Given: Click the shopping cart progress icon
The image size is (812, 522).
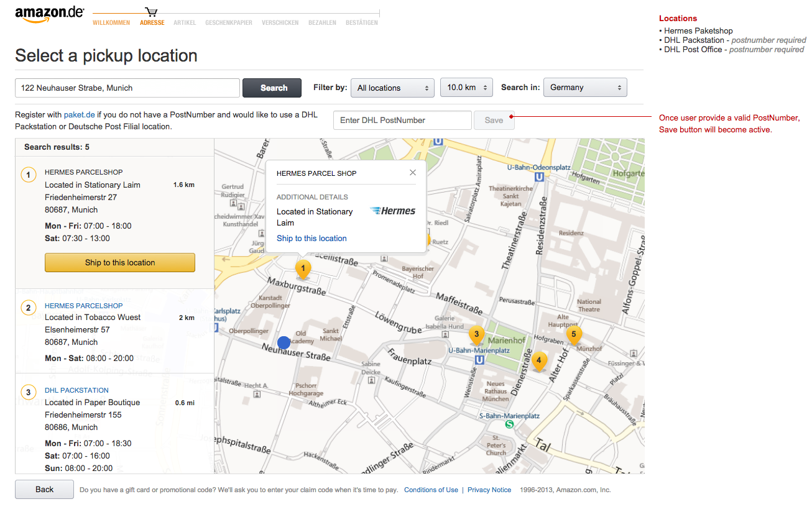Looking at the screenshot, I should [151, 12].
